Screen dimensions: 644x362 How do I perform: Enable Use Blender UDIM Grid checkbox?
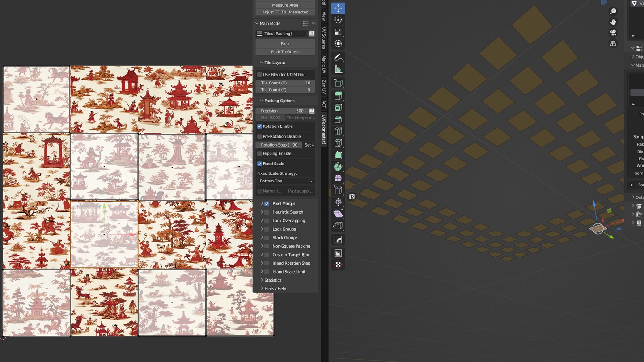point(259,75)
